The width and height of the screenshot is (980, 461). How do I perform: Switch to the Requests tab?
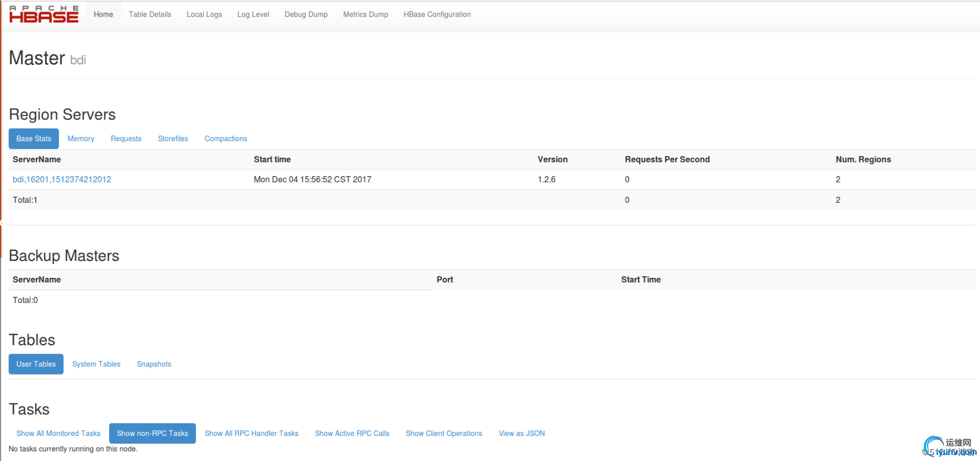tap(126, 139)
